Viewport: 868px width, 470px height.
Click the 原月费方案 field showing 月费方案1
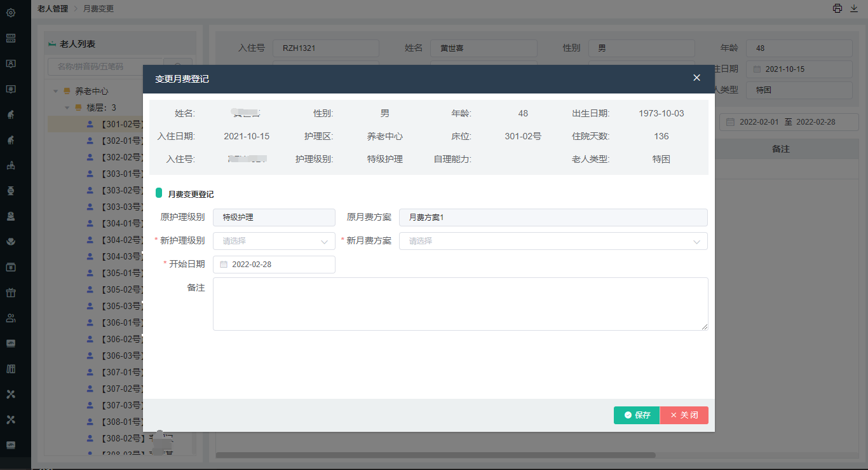[553, 218]
